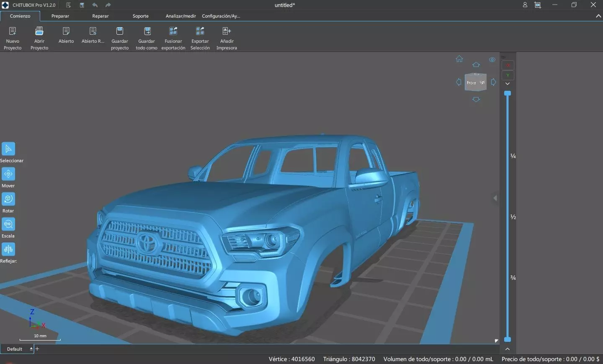The image size is (603, 364).
Task: Switch to the Preparar tab
Action: tap(60, 16)
